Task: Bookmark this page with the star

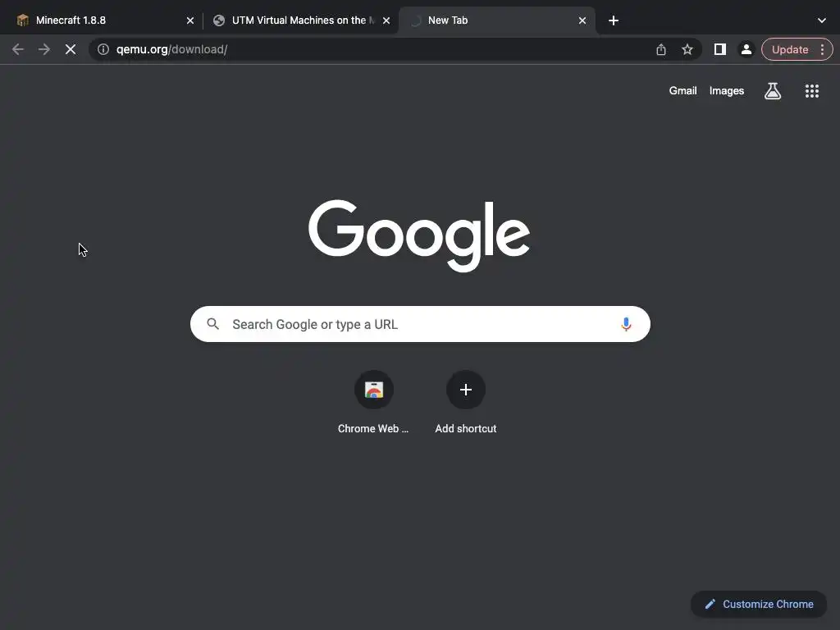Action: pos(687,49)
